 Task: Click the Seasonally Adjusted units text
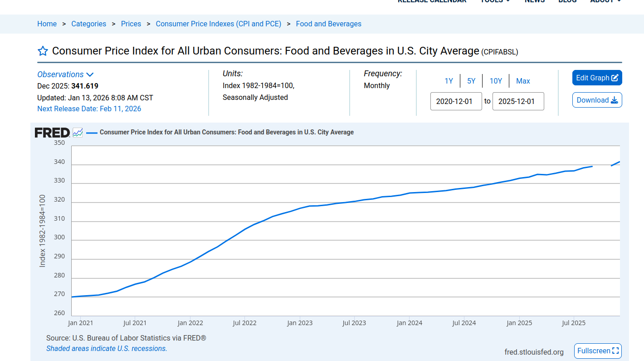(255, 97)
